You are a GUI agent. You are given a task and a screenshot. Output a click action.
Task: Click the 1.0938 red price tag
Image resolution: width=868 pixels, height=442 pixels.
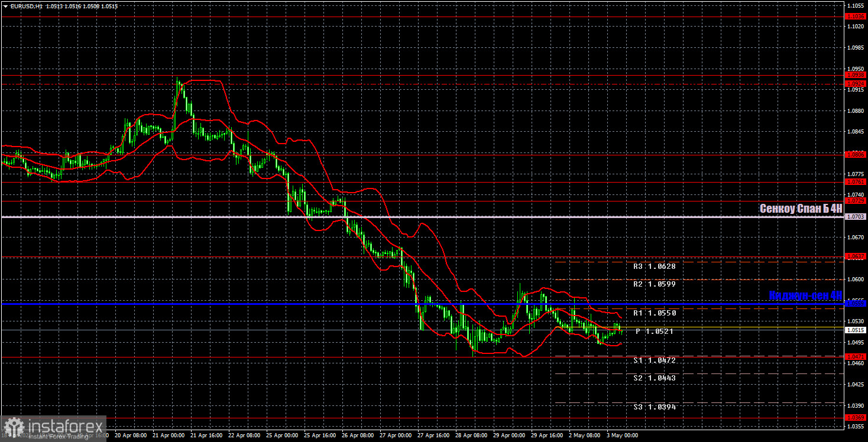coord(856,75)
